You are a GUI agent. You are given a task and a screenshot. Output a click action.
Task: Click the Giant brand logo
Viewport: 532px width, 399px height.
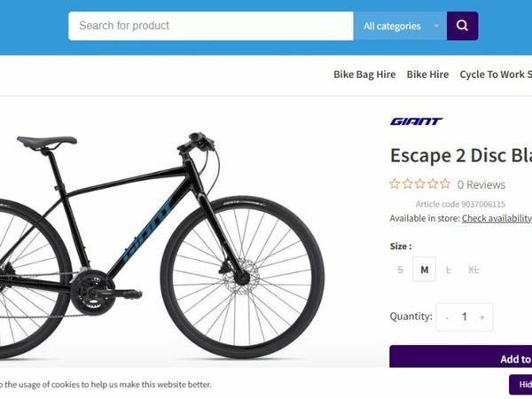click(x=416, y=121)
